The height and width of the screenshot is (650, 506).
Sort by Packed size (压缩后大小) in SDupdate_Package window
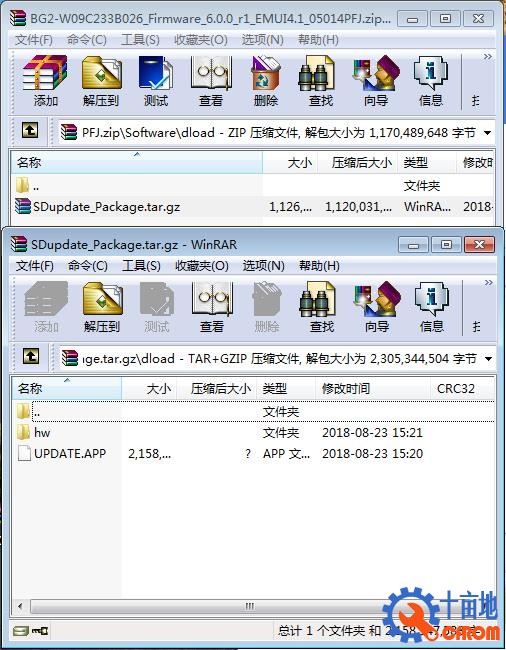point(217,388)
